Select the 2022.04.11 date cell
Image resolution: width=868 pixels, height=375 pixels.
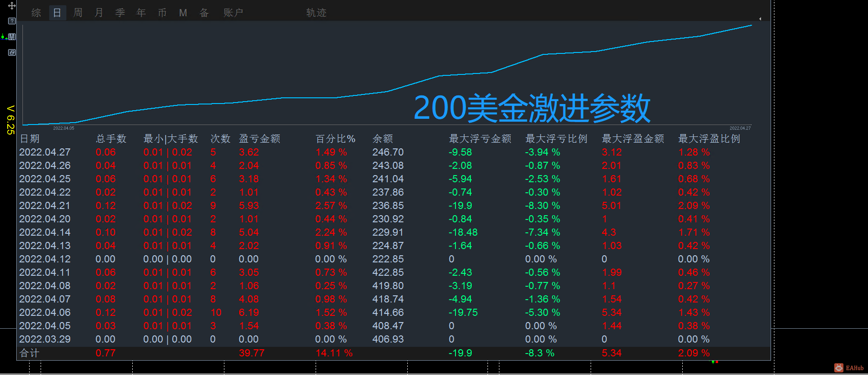tap(45, 272)
